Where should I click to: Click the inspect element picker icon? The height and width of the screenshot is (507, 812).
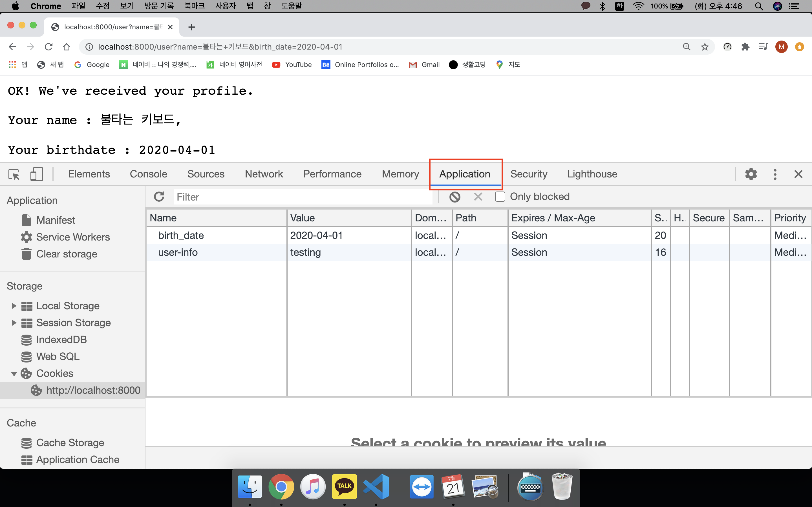[14, 174]
